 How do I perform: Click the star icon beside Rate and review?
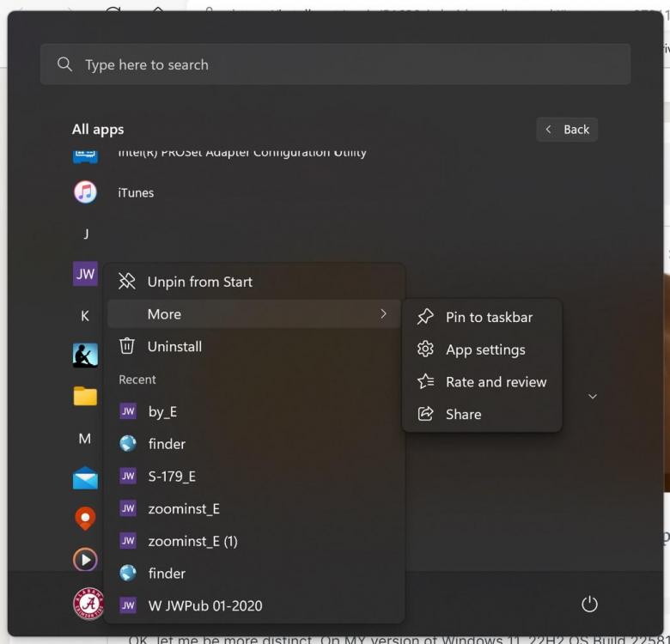[425, 381]
